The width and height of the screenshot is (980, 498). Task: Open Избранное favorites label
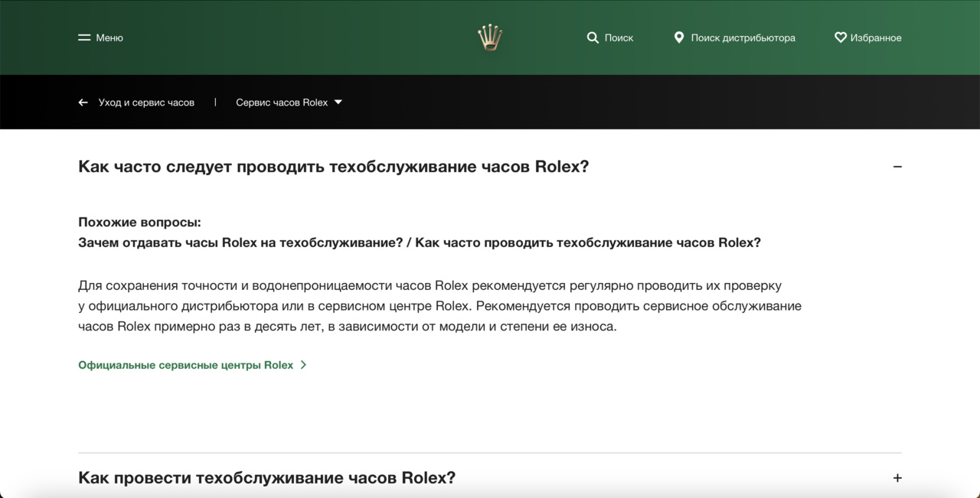click(x=876, y=37)
